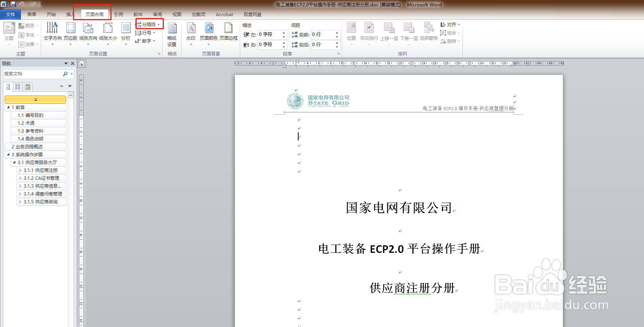Open 稿纸设置 manuscript paper settings

tap(172, 34)
